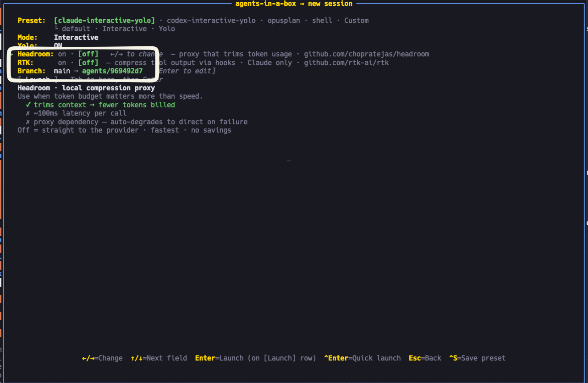Image resolution: width=588 pixels, height=383 pixels.
Task: Edit the agents/969492d7 branch name
Action: (x=112, y=71)
